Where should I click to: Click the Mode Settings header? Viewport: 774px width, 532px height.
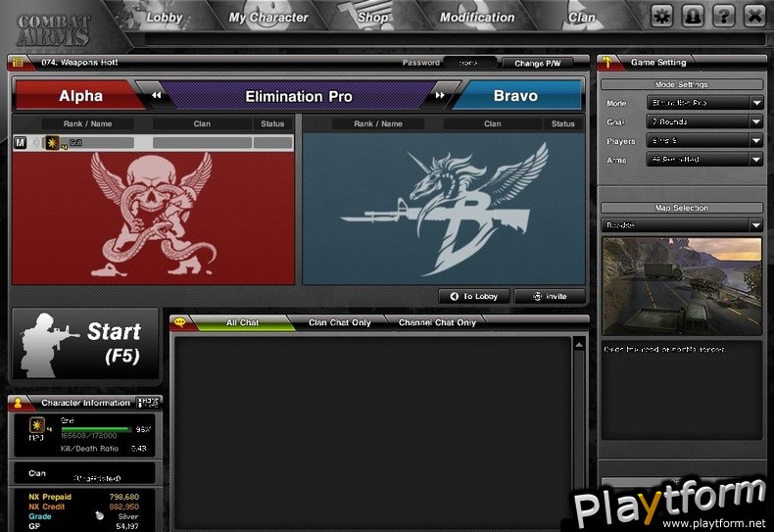pos(682,84)
